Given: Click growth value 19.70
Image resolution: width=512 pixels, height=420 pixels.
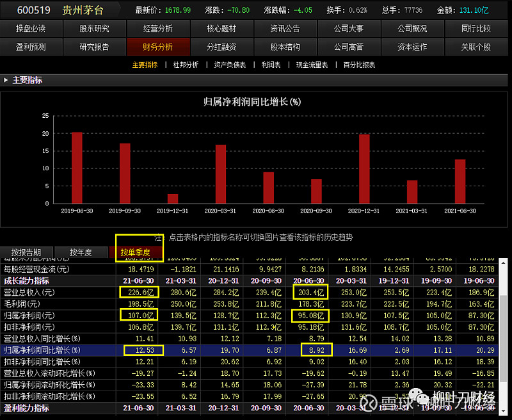Looking at the screenshot, I should (x=230, y=350).
